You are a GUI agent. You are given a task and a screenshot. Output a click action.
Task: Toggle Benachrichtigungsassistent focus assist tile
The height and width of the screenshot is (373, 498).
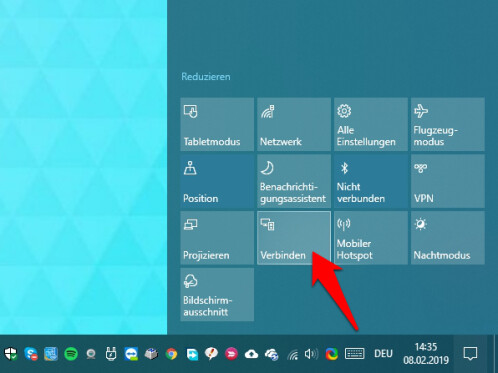(x=294, y=181)
